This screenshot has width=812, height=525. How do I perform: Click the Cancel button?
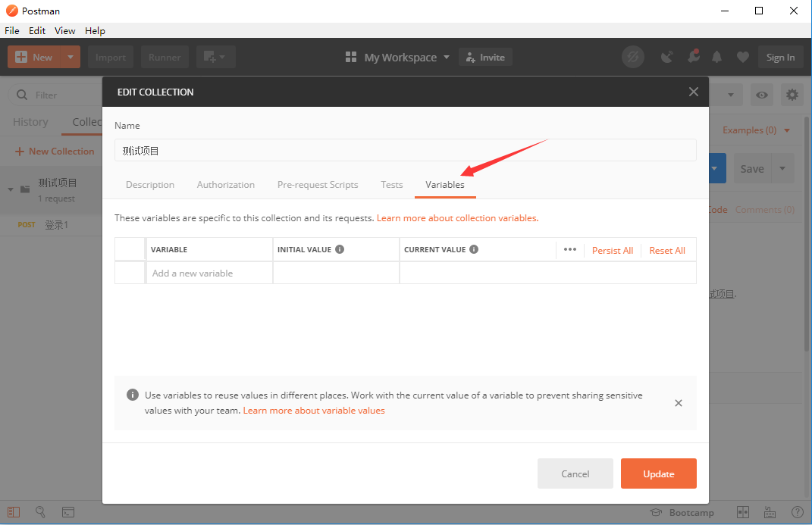[575, 473]
